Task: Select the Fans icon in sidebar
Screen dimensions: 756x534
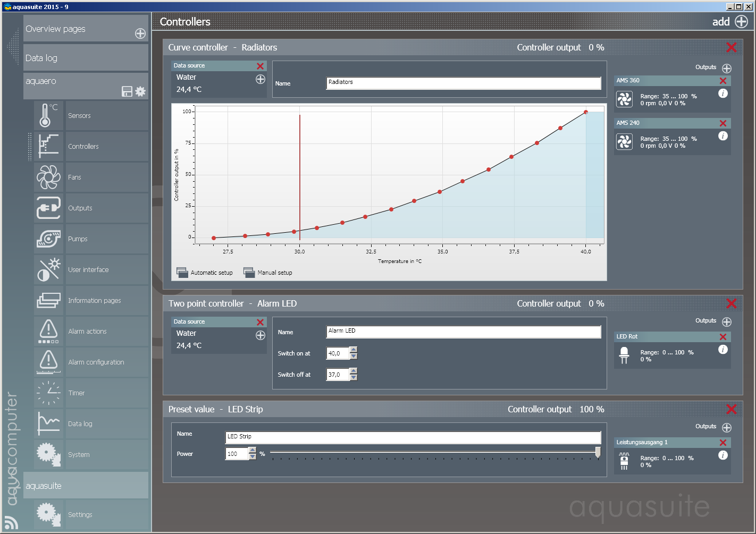Action: pyautogui.click(x=48, y=177)
